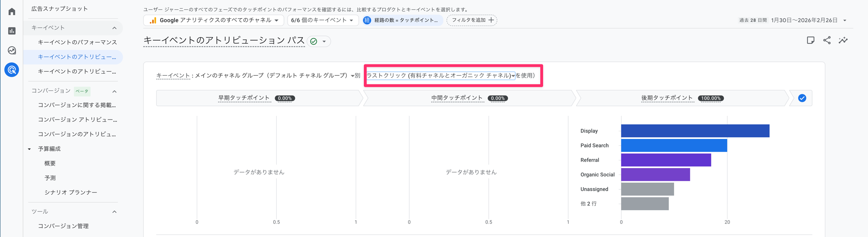Click the green check status icon by title
The height and width of the screenshot is (237, 868).
coord(314,41)
